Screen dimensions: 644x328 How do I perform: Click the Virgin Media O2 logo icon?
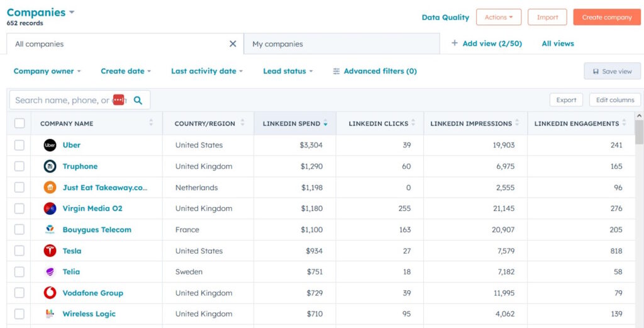point(50,208)
